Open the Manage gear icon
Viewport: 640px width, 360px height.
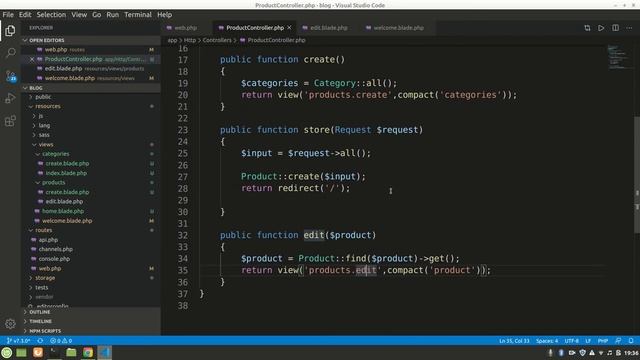[x=10, y=324]
